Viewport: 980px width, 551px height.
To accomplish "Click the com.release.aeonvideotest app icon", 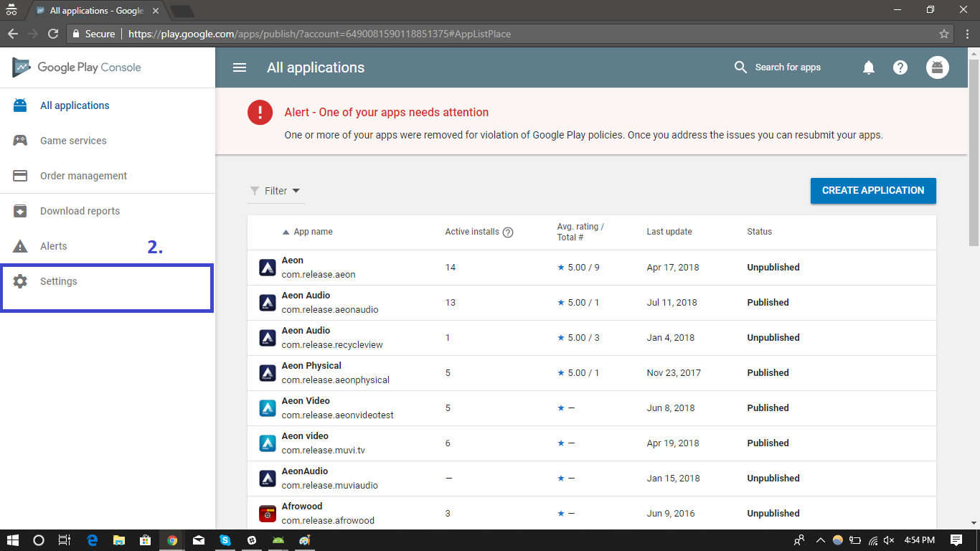I will coord(268,408).
